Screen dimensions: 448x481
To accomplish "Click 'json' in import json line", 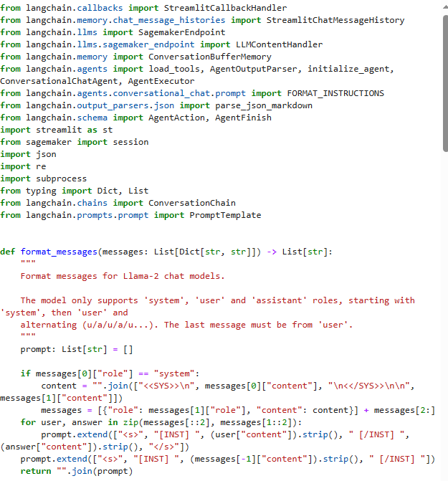I will (46, 155).
